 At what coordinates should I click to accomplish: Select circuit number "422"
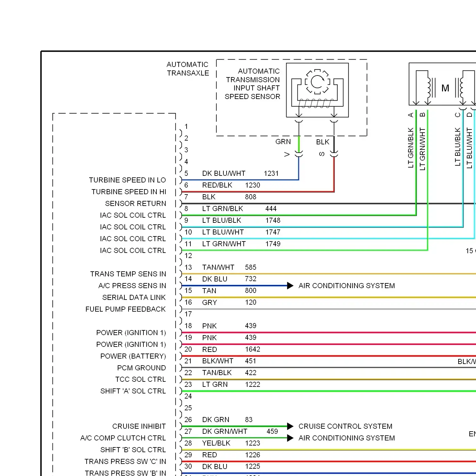coord(251,373)
